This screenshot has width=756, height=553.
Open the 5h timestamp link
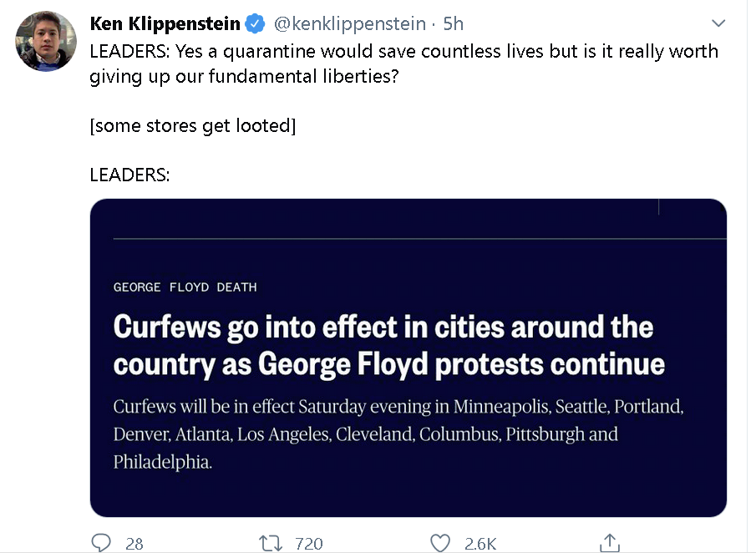[453, 23]
